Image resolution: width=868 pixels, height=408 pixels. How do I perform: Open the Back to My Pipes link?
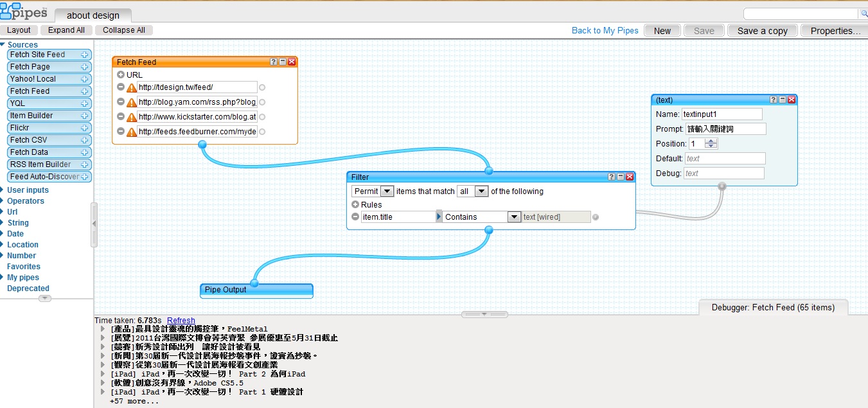click(605, 30)
